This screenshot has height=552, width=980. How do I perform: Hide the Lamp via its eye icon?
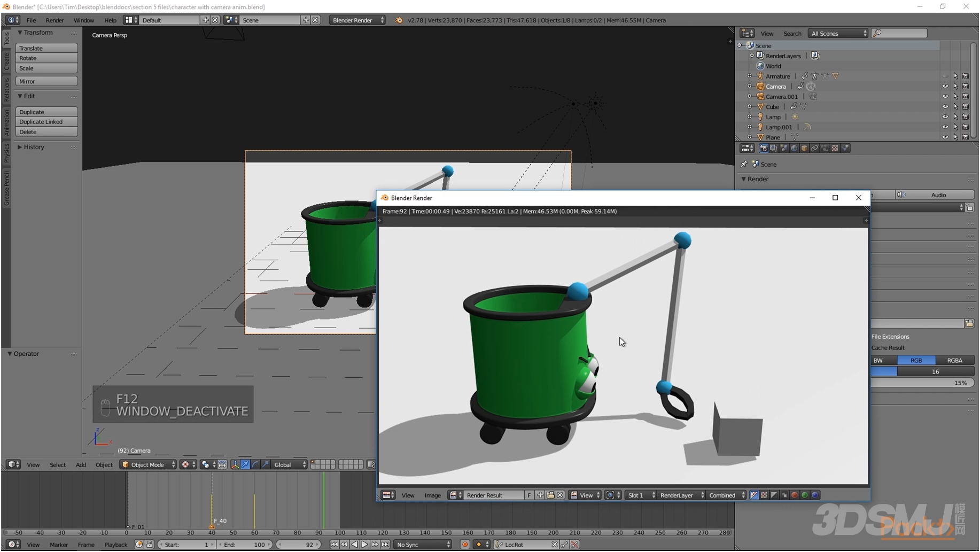(945, 116)
